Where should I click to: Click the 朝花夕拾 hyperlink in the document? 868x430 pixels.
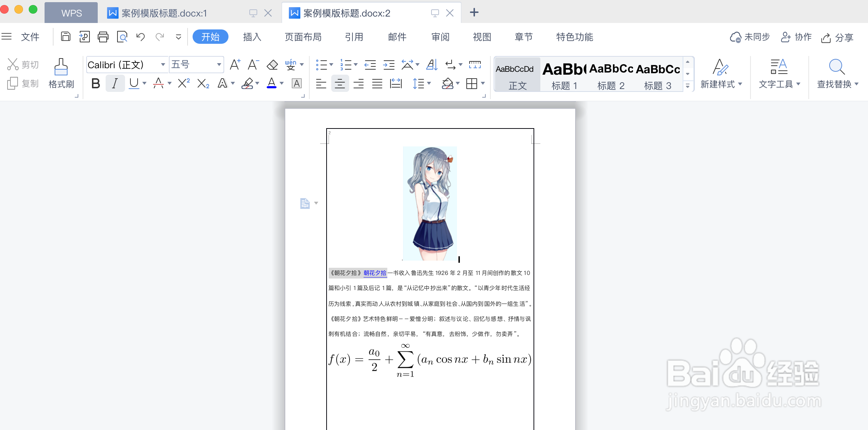click(x=375, y=273)
